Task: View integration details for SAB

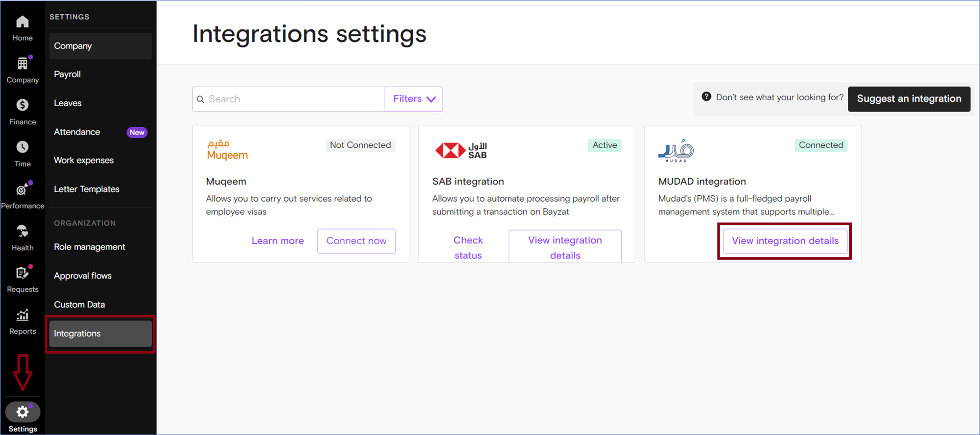Action: (x=565, y=247)
